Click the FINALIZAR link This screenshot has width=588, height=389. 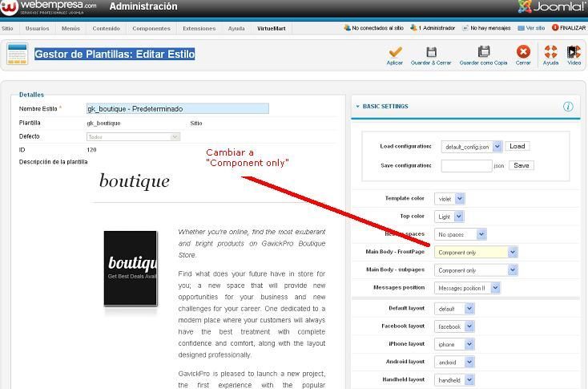click(x=572, y=28)
